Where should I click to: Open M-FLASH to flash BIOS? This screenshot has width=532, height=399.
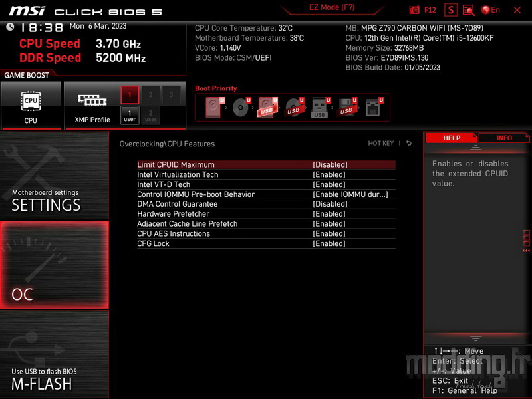pos(55,354)
